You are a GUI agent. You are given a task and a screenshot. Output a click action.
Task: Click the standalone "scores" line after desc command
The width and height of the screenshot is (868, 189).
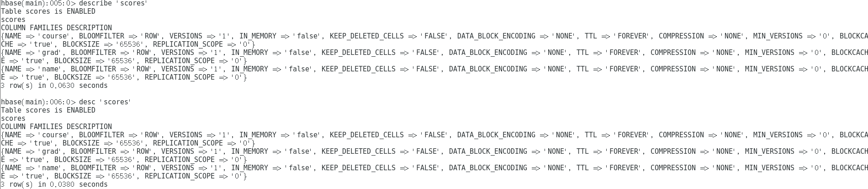[x=13, y=119]
